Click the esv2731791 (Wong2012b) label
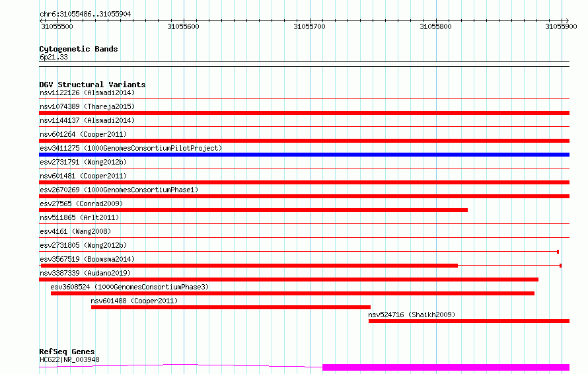Image resolution: width=588 pixels, height=374 pixels. [x=83, y=162]
